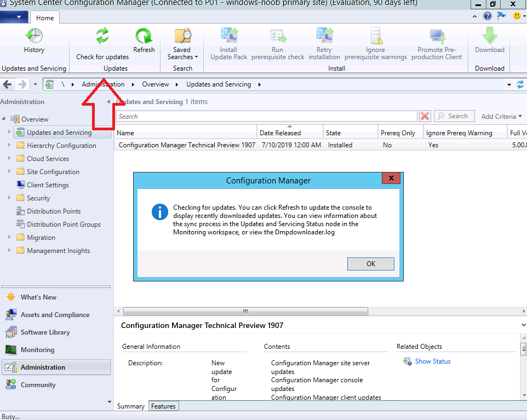Click OK in the dialog

[371, 264]
